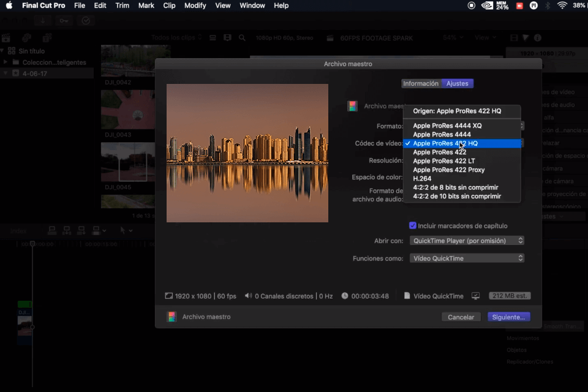Open the Mark menu

[146, 6]
